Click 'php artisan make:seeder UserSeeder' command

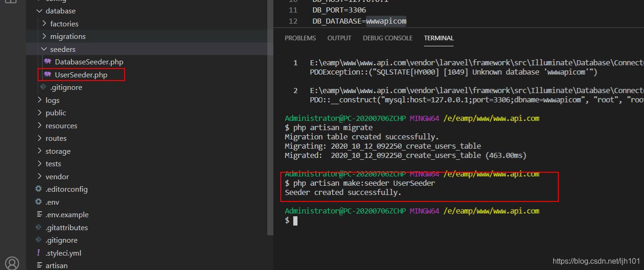tap(364, 183)
